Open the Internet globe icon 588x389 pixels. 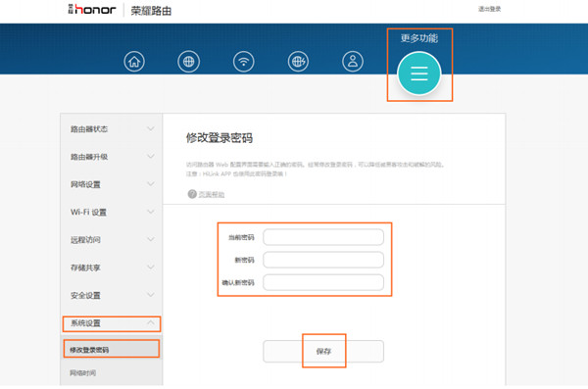[188, 62]
